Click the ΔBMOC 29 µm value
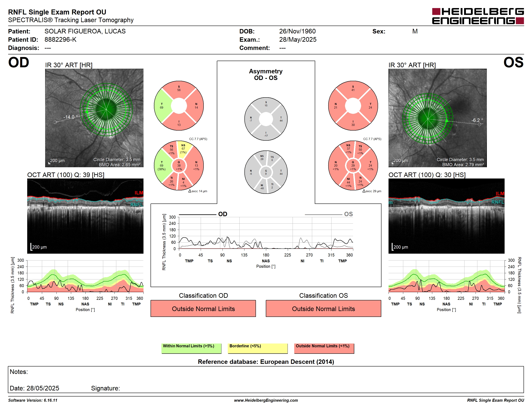Viewport: 532px width, 411px height. [x=372, y=191]
